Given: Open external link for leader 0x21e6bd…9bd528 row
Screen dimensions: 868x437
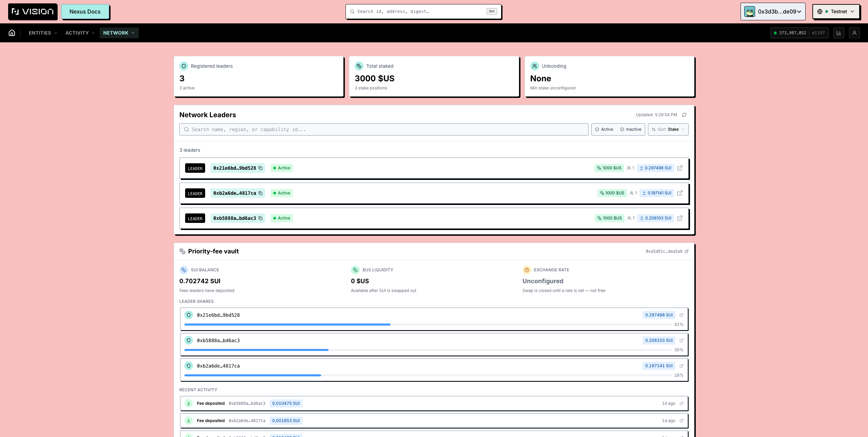Looking at the screenshot, I should (680, 168).
